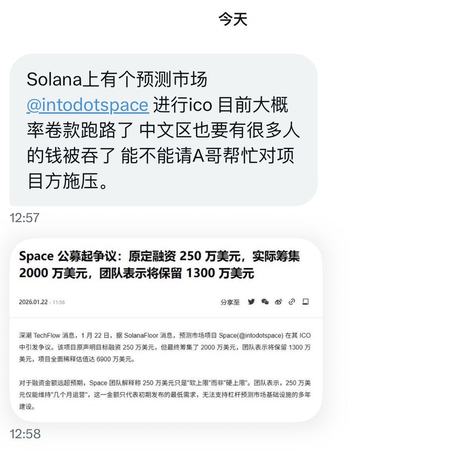Share article via WeChat icon
The width and height of the screenshot is (466, 476).
(265, 302)
